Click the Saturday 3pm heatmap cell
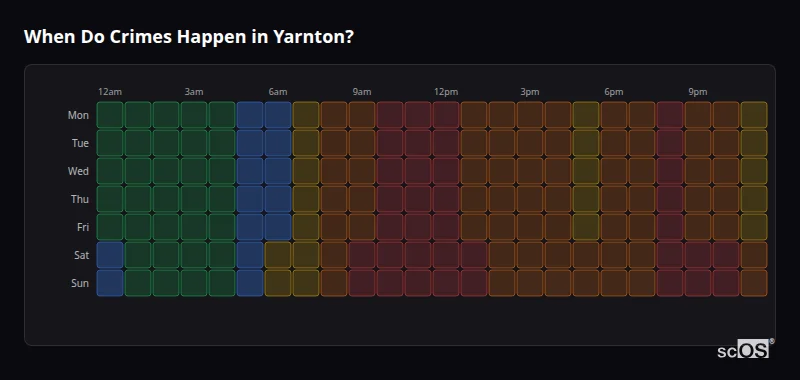The width and height of the screenshot is (800, 380). 530,255
